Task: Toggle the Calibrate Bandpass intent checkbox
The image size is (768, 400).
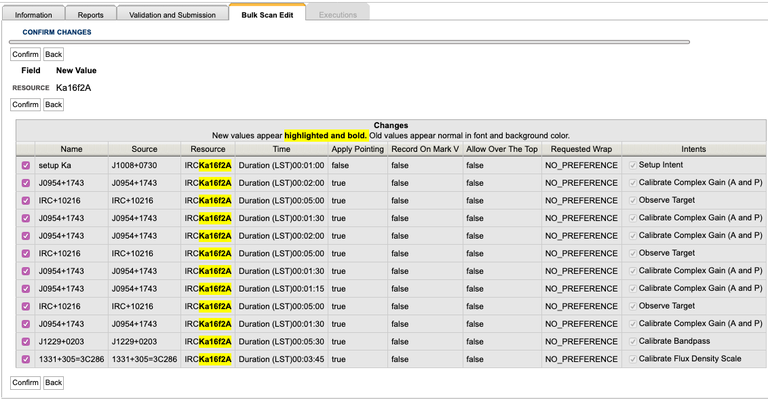Action: pyautogui.click(x=631, y=341)
